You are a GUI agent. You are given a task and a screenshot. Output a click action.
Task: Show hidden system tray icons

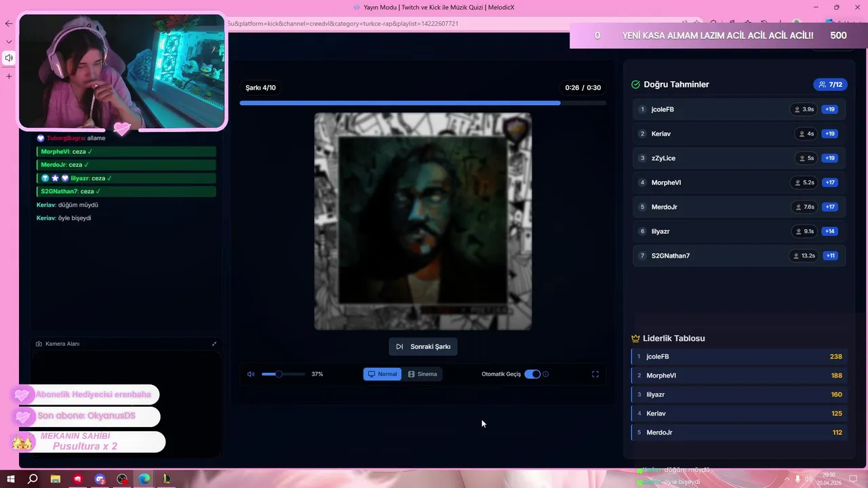click(x=787, y=479)
